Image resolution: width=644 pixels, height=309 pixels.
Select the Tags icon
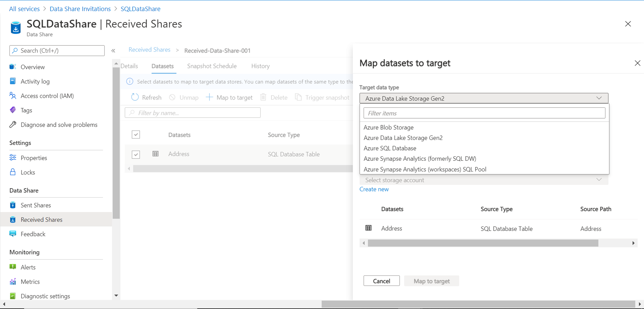pos(13,110)
